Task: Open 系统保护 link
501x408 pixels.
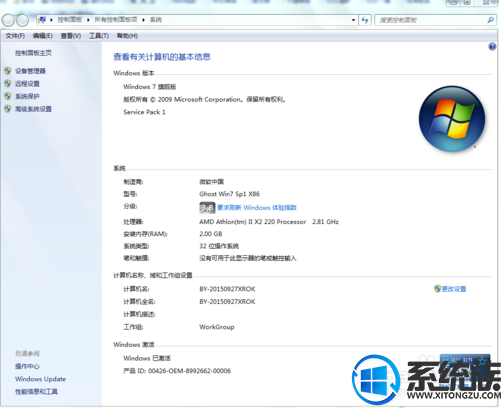Action: [27, 96]
